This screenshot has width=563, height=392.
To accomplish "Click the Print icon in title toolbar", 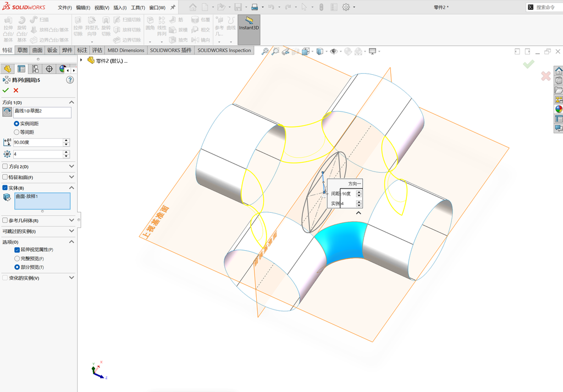I will [255, 7].
